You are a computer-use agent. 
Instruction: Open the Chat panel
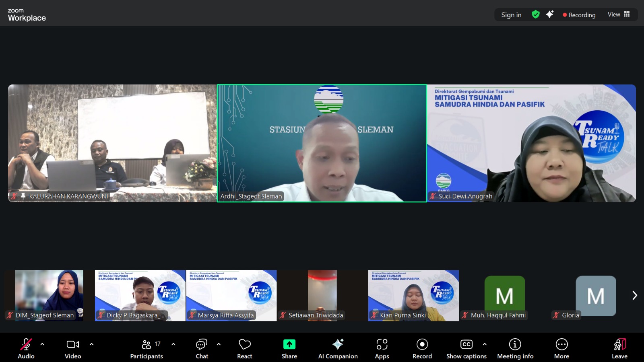click(202, 349)
